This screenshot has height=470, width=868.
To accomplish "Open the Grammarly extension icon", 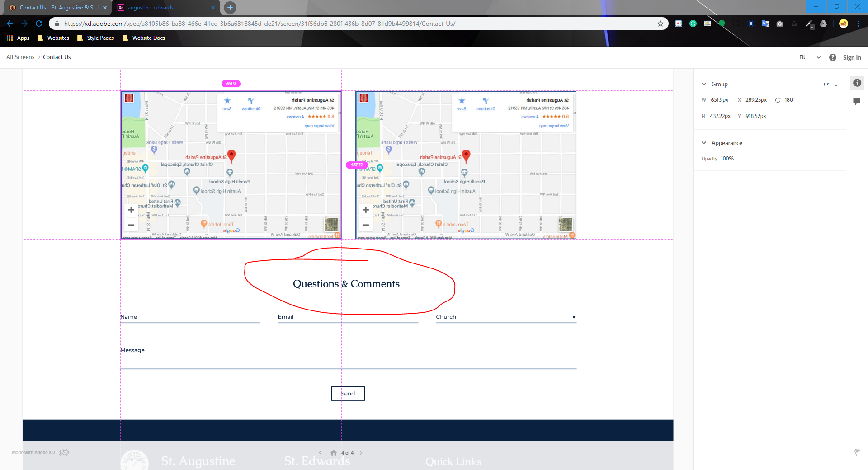I will click(693, 23).
